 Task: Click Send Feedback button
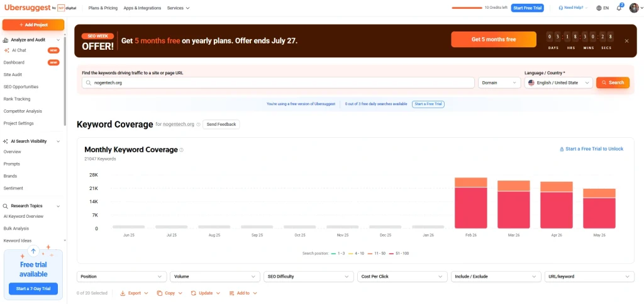221,124
